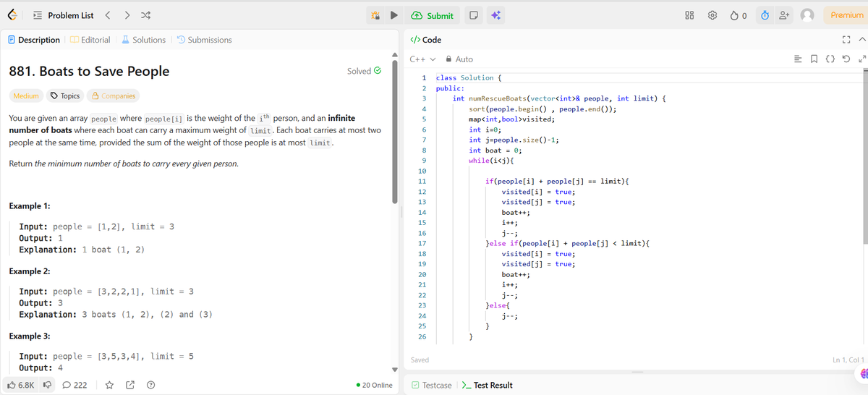
Task: Click the problem title 881. Boats to Save People
Action: 89,71
